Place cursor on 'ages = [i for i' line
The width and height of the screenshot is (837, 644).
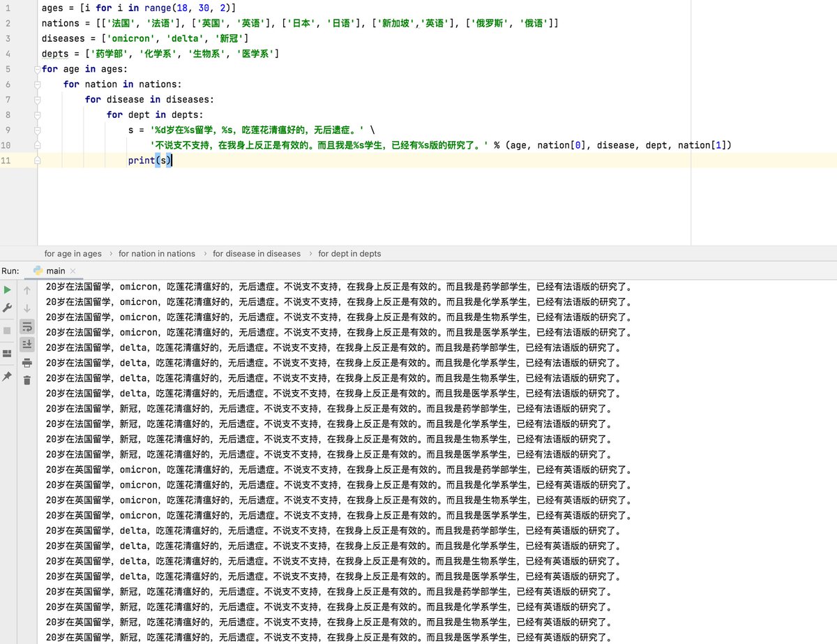click(139, 8)
